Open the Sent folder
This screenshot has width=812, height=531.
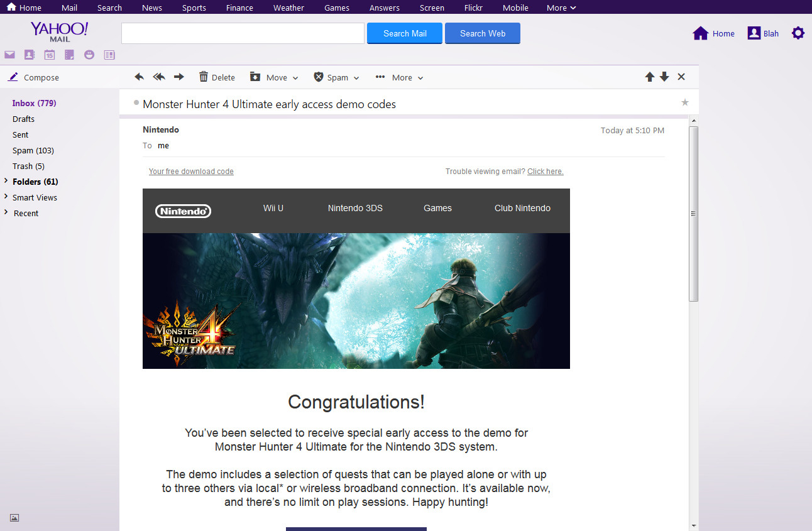tap(21, 134)
